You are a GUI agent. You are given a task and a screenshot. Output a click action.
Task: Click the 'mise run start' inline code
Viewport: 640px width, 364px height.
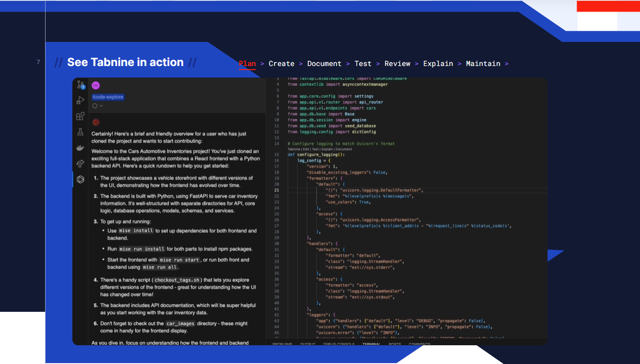tap(180, 260)
